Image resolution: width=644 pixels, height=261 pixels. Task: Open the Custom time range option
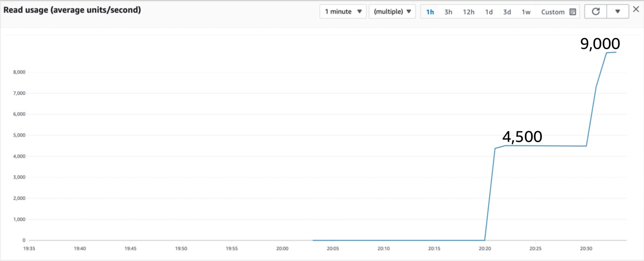553,12
